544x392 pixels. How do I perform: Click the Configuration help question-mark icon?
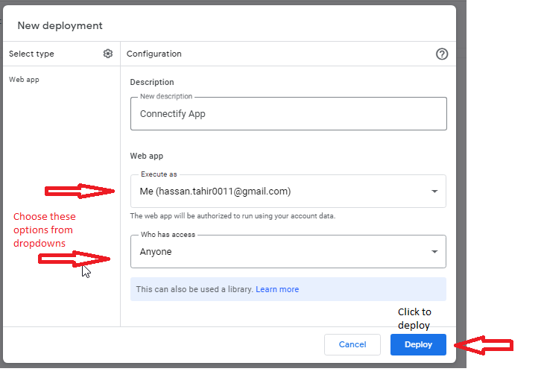coord(442,54)
